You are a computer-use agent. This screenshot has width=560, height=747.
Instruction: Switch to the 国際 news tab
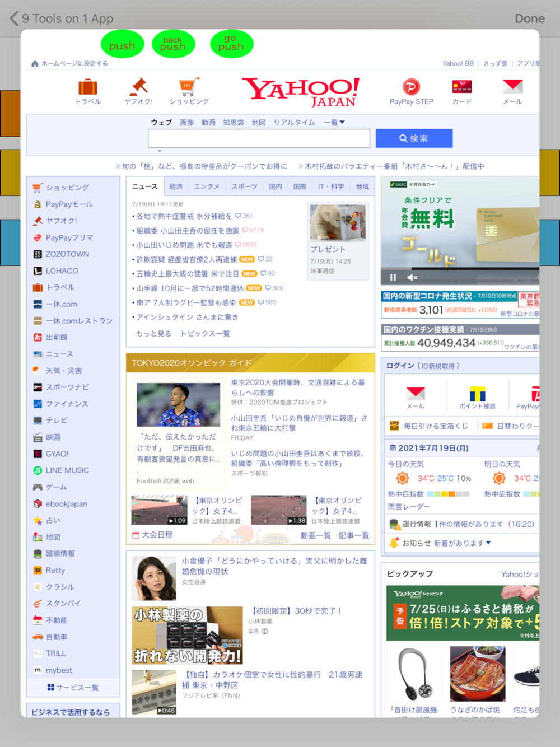pyautogui.click(x=300, y=186)
